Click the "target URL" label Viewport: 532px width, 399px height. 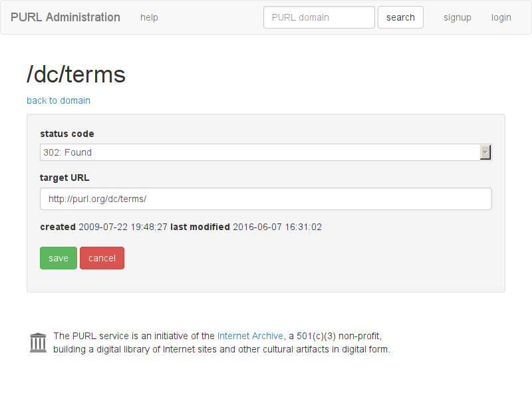[x=65, y=178]
